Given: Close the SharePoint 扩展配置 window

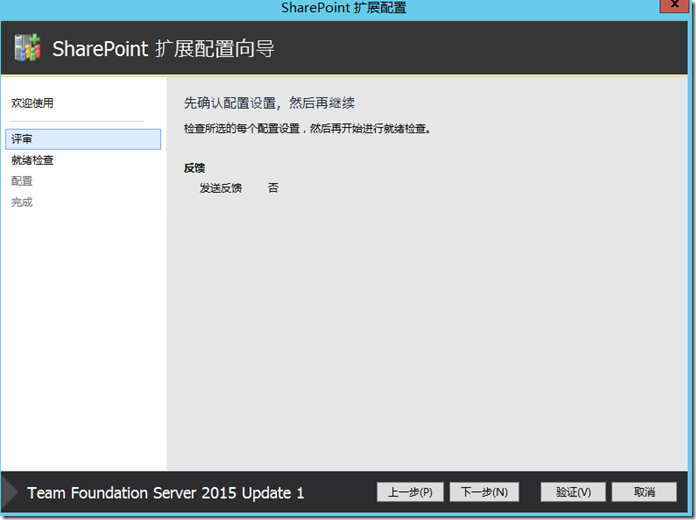Looking at the screenshot, I should pyautogui.click(x=674, y=5).
